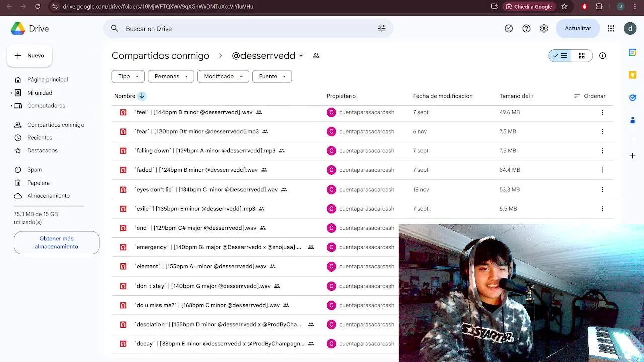Click audio file icon for 'decay'
Screen dimensions: 644x362
[123, 344]
